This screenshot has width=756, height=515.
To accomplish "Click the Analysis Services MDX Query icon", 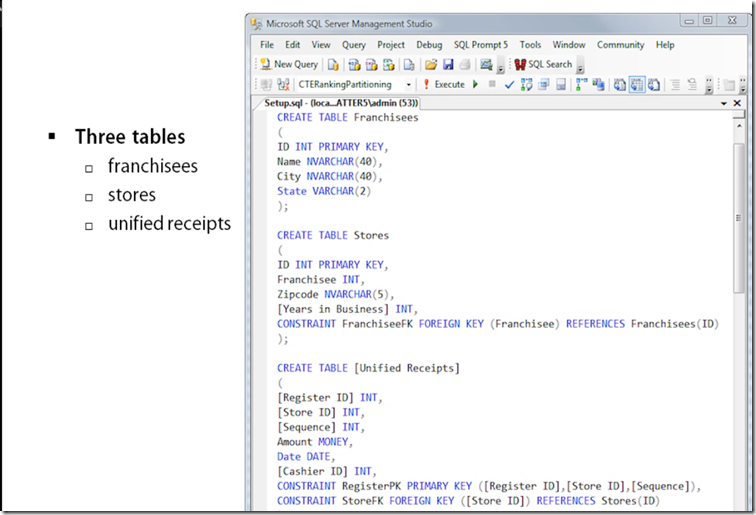I will point(354,65).
